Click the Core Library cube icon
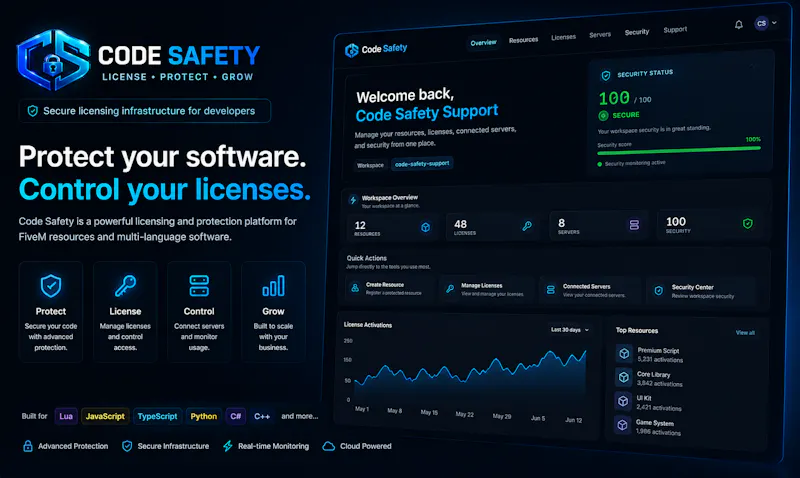 (623, 377)
